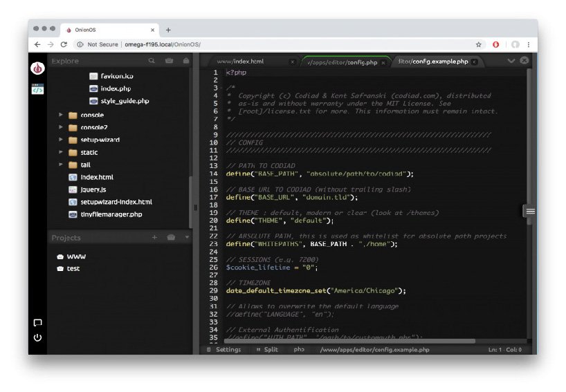Close the config.example.php tab
566x392 pixels.
pyautogui.click(x=475, y=62)
